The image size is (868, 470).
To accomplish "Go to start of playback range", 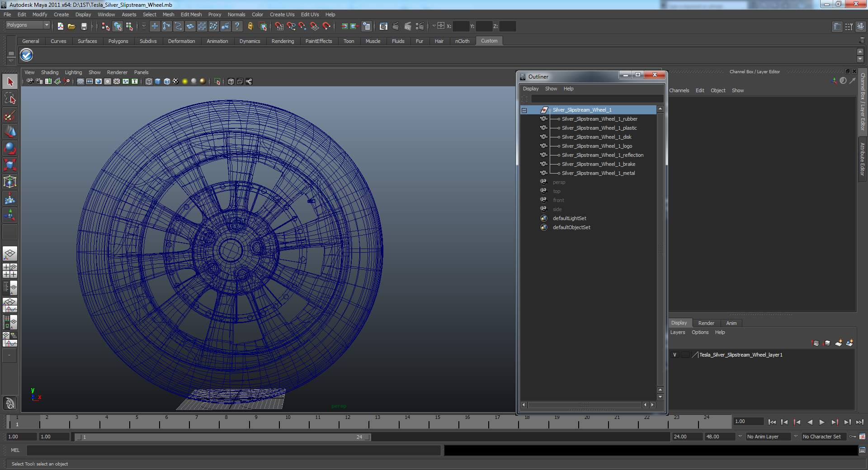I will 772,422.
